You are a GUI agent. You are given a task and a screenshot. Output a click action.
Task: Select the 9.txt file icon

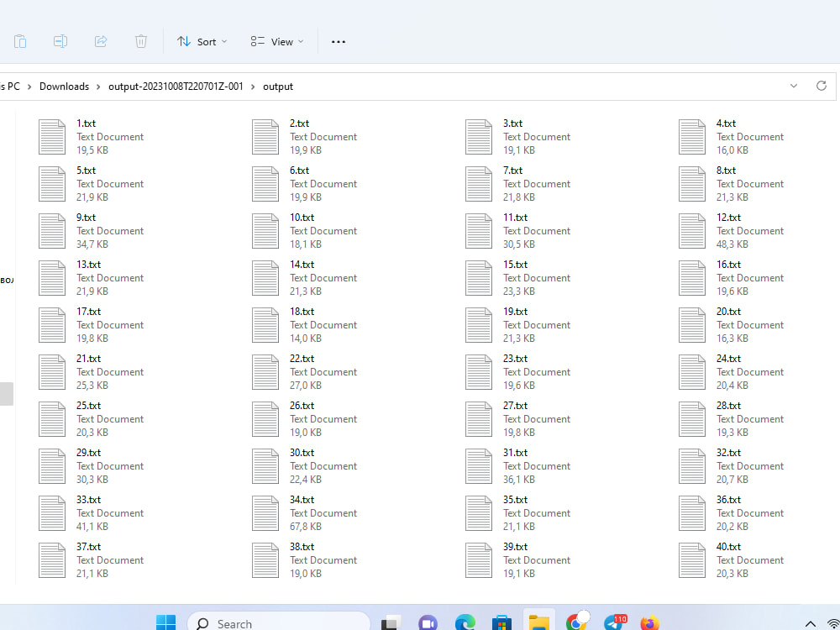coord(52,232)
